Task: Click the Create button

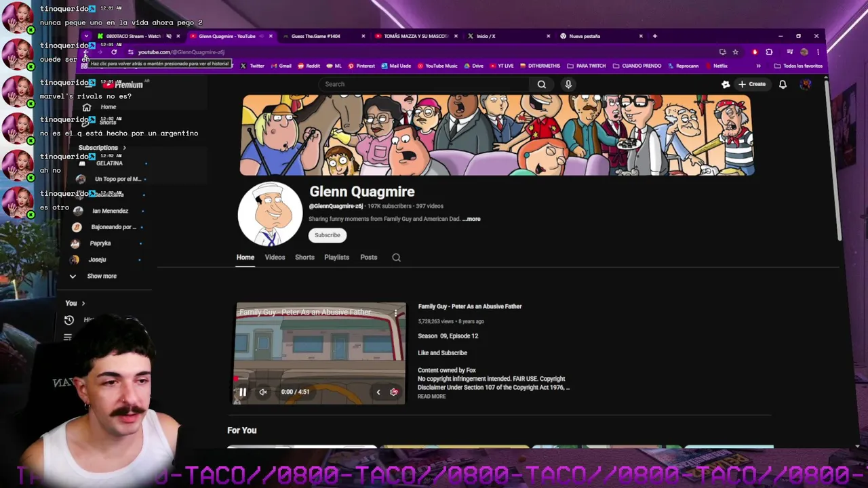Action: pos(752,84)
